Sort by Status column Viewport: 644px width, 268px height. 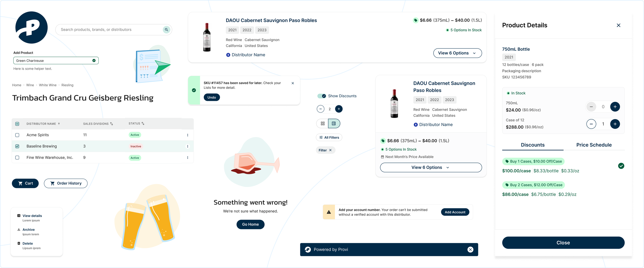pyautogui.click(x=137, y=123)
